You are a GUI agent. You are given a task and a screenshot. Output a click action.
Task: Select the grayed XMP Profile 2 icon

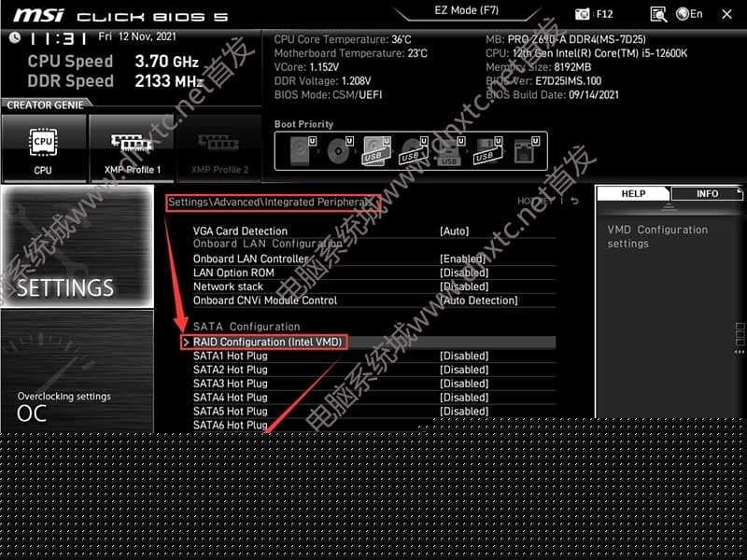[218, 147]
